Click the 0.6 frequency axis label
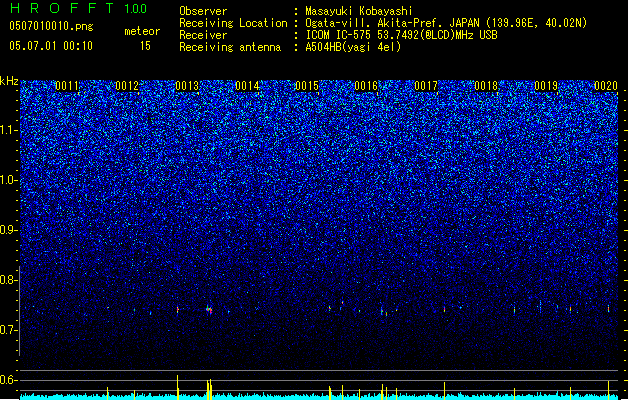This screenshot has width=629, height=400. click(8, 380)
